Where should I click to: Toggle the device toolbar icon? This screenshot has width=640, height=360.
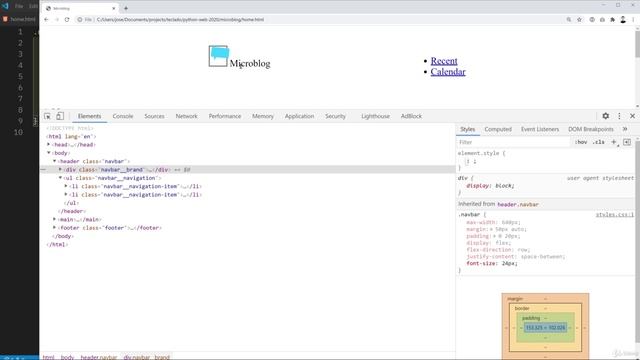(x=60, y=116)
